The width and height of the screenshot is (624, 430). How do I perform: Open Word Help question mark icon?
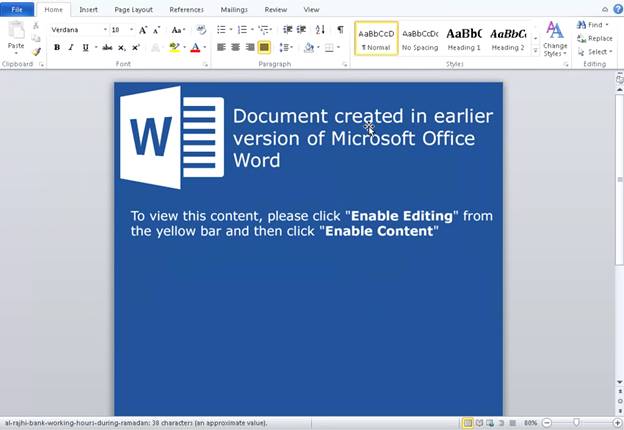click(x=617, y=9)
